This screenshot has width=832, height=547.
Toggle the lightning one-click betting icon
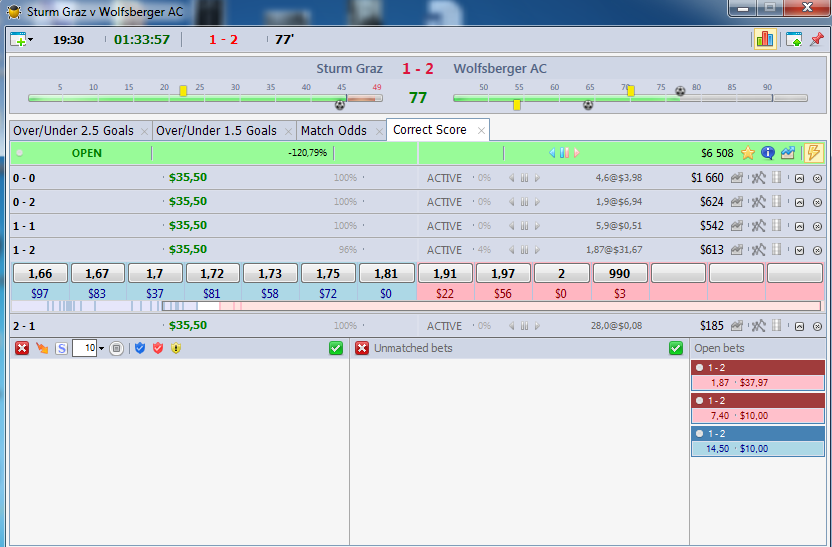tap(813, 153)
